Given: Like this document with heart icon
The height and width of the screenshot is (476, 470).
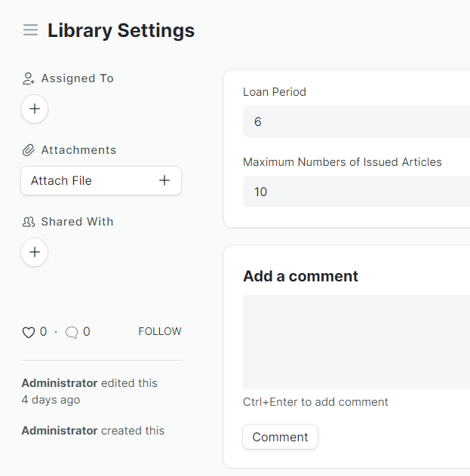Looking at the screenshot, I should point(29,332).
